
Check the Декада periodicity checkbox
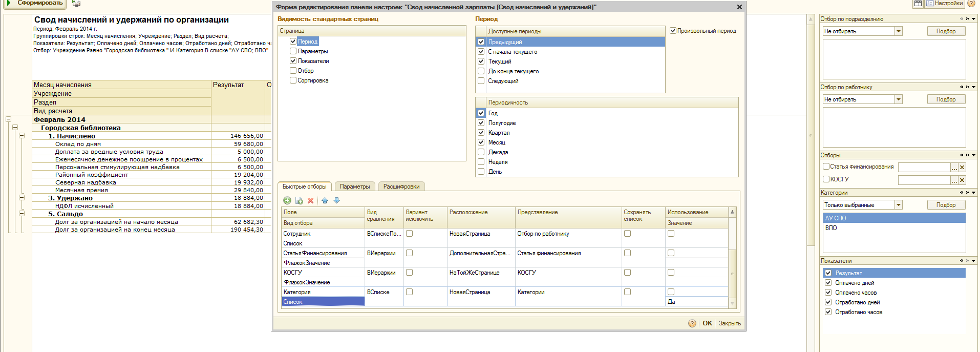[x=481, y=152]
